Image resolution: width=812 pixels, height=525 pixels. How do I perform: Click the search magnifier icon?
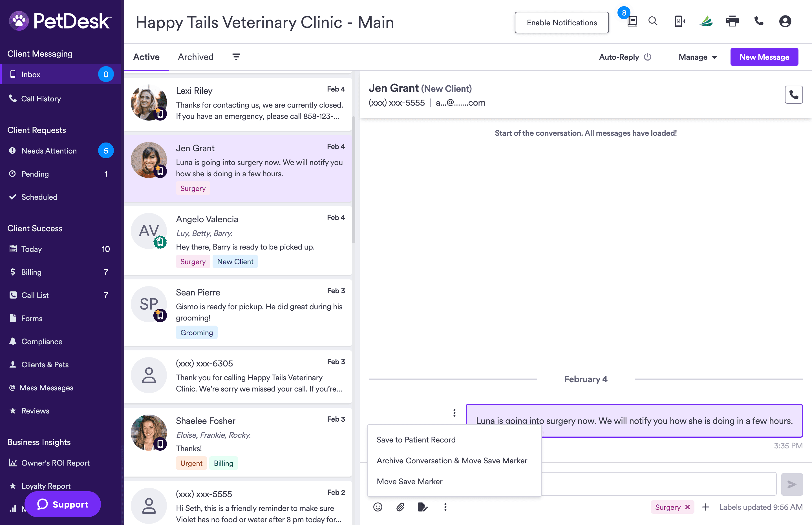click(653, 21)
